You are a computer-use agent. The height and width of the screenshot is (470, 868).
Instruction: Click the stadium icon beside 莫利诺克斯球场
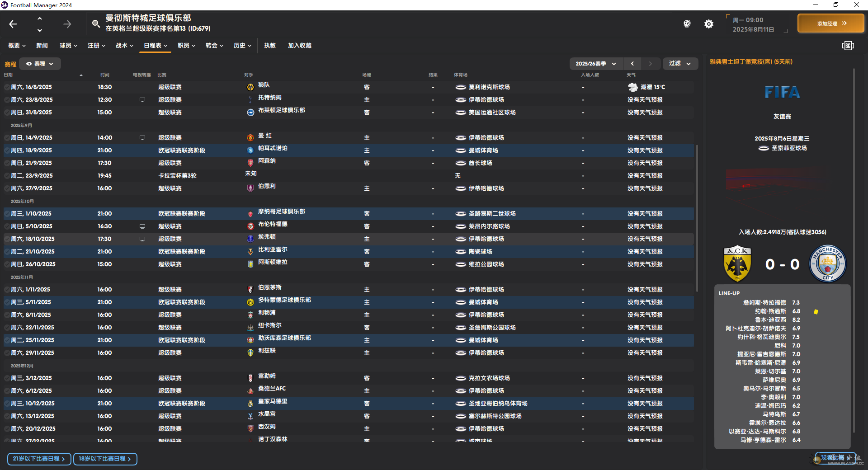(x=461, y=87)
